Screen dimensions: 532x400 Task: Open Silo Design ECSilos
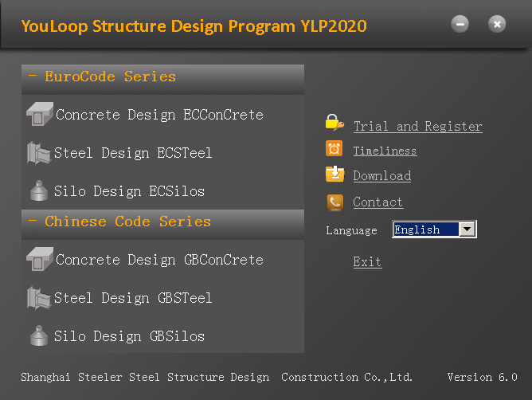point(129,191)
